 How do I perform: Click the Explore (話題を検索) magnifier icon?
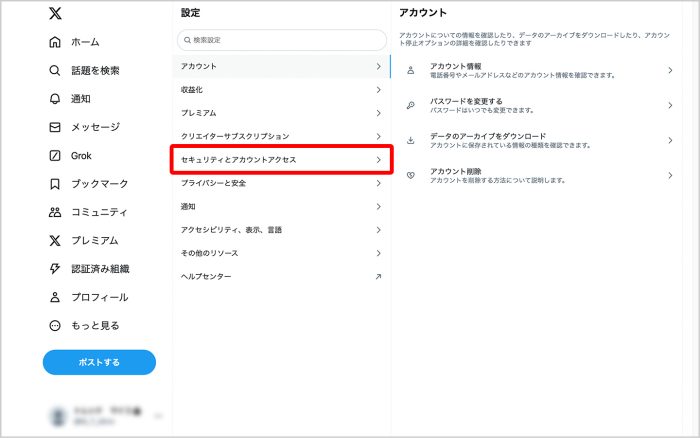click(x=55, y=71)
